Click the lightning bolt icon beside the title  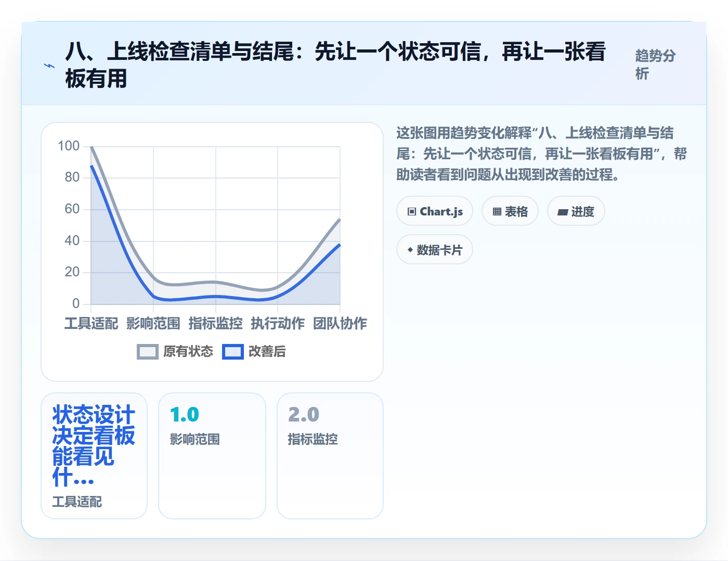point(49,66)
